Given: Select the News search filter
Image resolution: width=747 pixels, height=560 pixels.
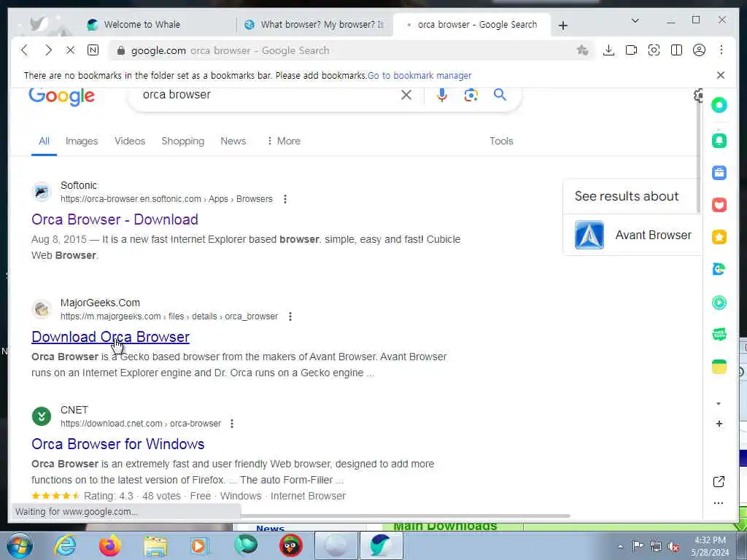Looking at the screenshot, I should pos(233,141).
